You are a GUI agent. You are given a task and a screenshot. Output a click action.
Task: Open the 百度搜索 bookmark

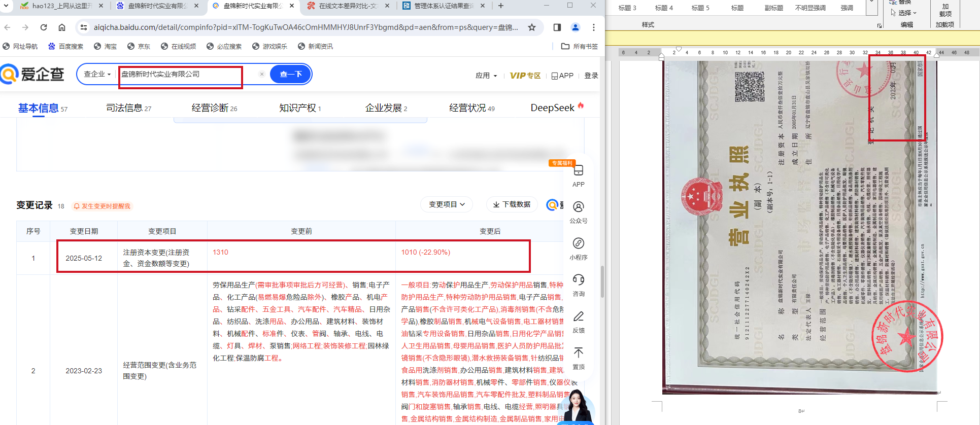65,46
